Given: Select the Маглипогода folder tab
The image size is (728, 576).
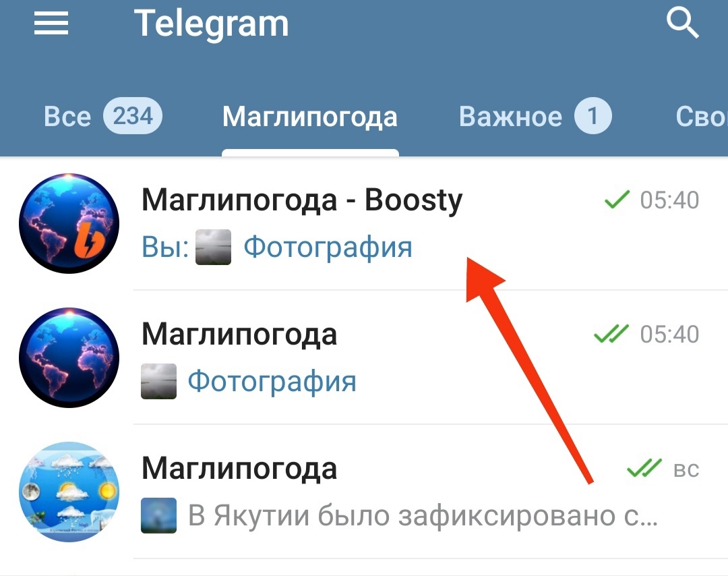Looking at the screenshot, I should 309,116.
